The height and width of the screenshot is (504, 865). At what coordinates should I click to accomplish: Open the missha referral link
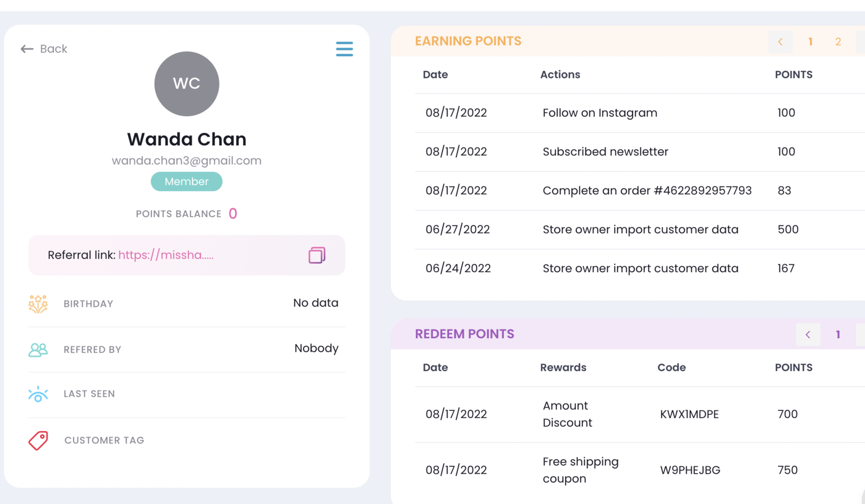(x=165, y=255)
